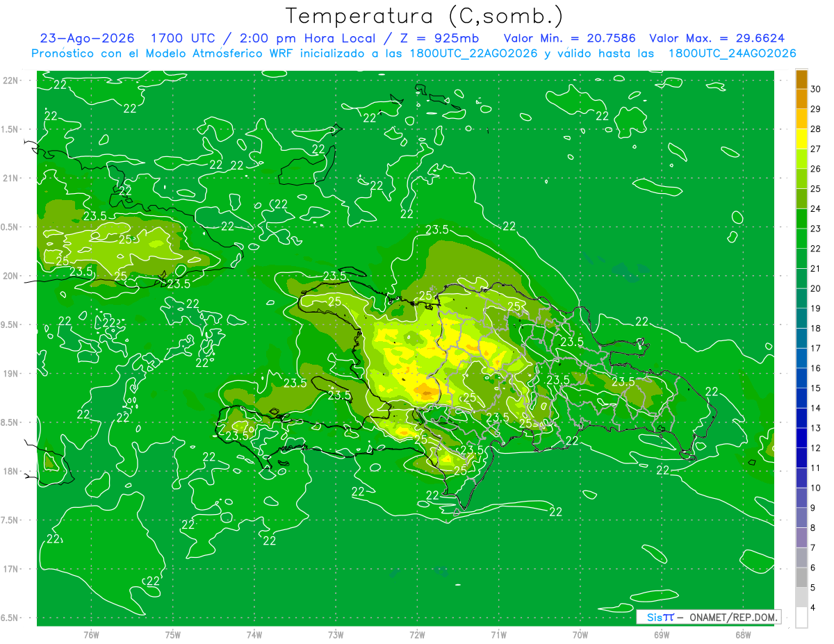Image resolution: width=834 pixels, height=644 pixels.
Task: Click the legend label '27'
Action: pyautogui.click(x=816, y=149)
